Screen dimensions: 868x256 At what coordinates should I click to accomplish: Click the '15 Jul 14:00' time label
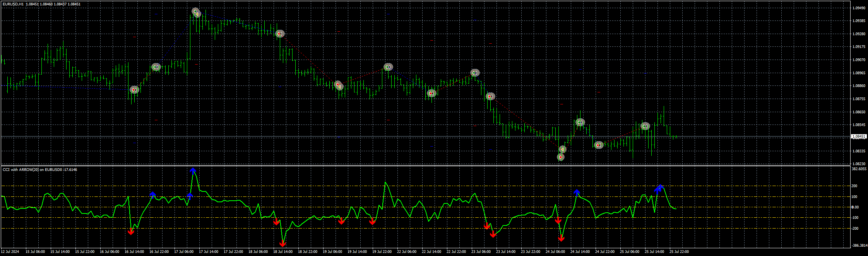point(60,252)
